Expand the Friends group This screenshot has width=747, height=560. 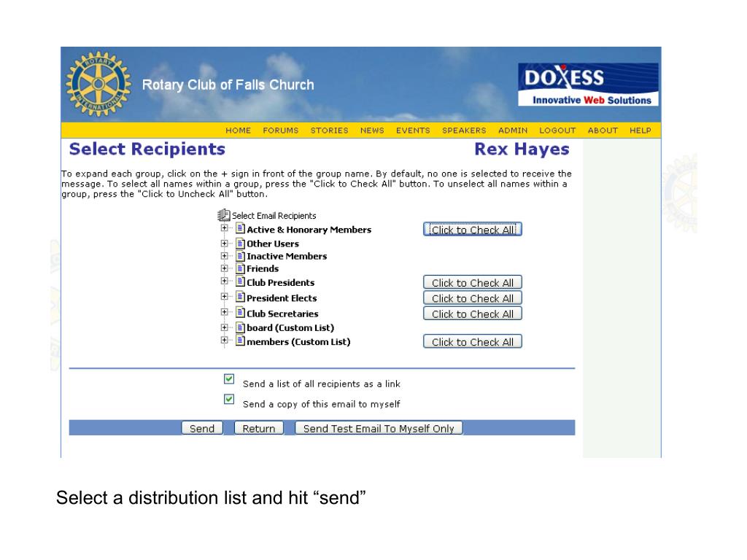pos(225,268)
